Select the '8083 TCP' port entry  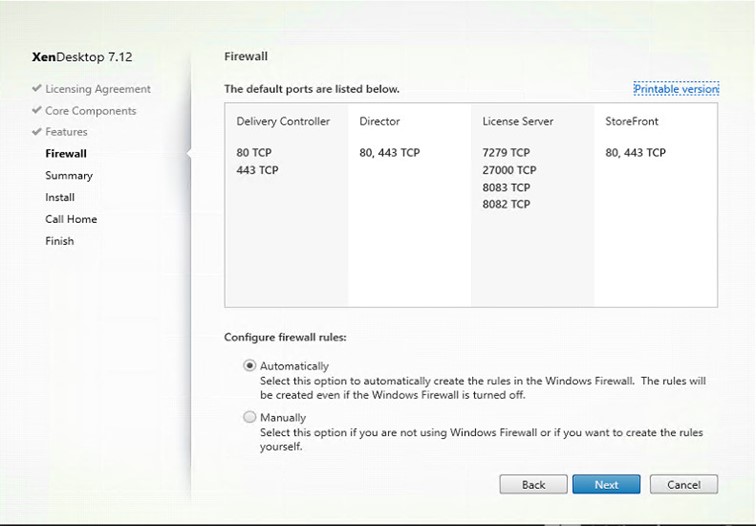[x=506, y=187]
